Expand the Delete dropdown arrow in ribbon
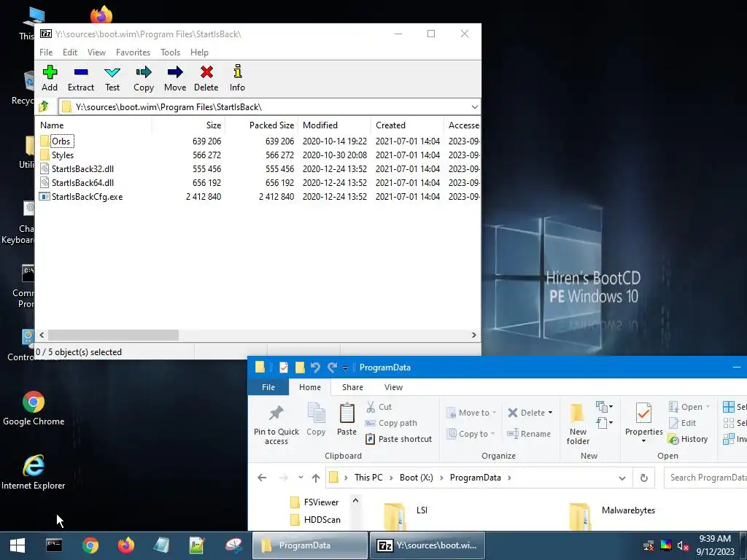 point(550,413)
